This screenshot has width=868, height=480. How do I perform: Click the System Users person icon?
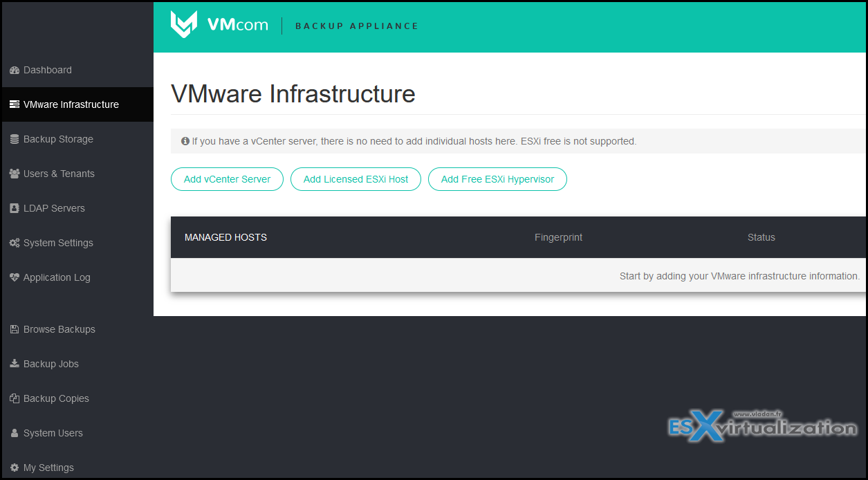coord(15,434)
